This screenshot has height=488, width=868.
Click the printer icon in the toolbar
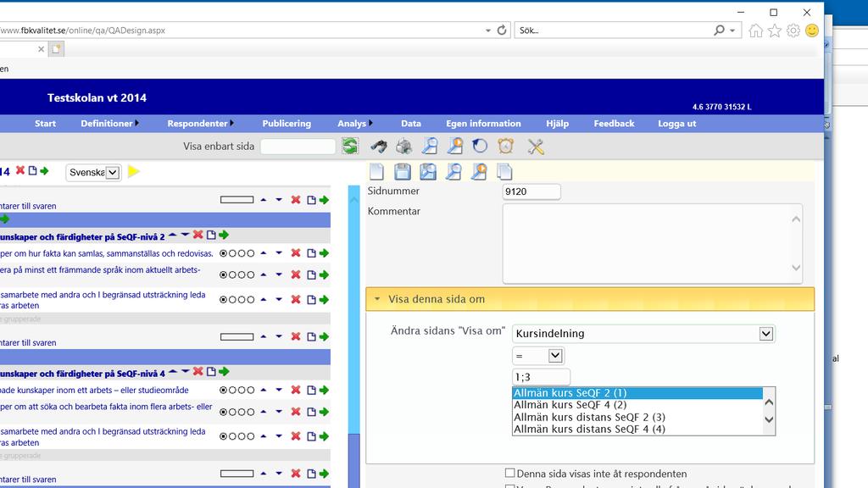click(404, 146)
